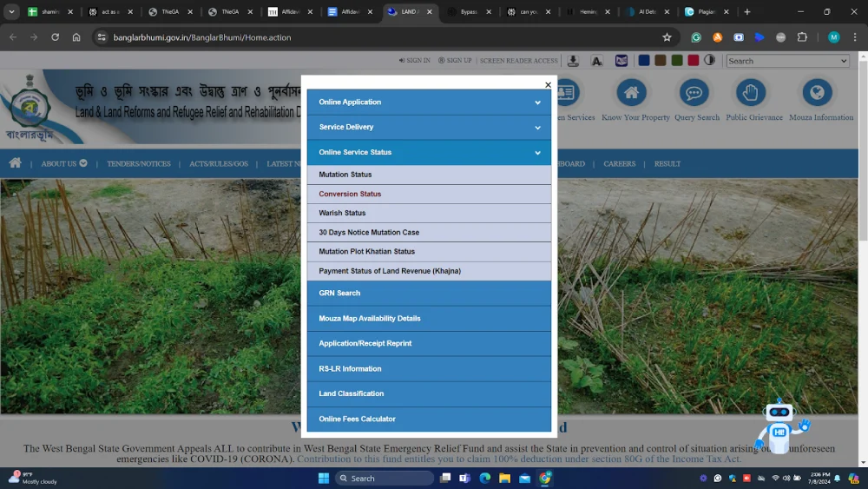Click the address bar URL
The width and height of the screenshot is (868, 489).
click(x=202, y=37)
